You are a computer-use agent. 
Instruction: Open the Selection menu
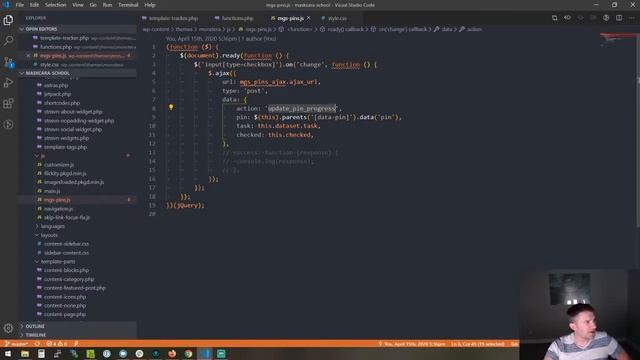tap(56, 5)
